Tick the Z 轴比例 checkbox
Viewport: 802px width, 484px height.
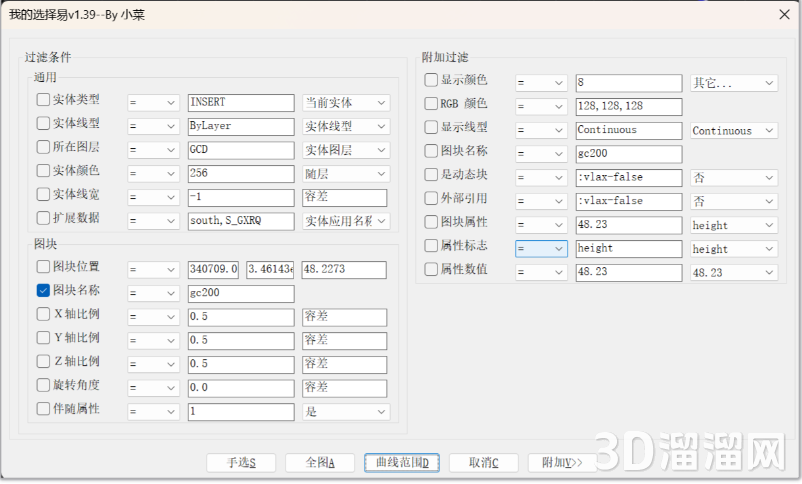[43, 361]
